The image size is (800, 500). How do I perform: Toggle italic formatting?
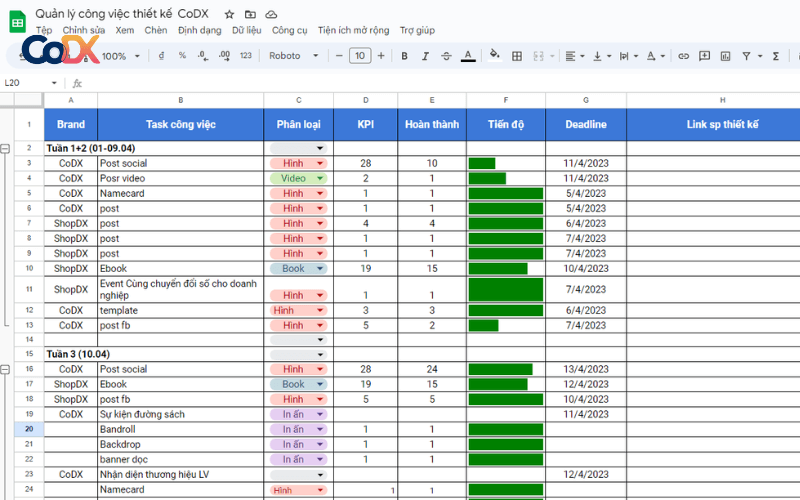click(425, 56)
